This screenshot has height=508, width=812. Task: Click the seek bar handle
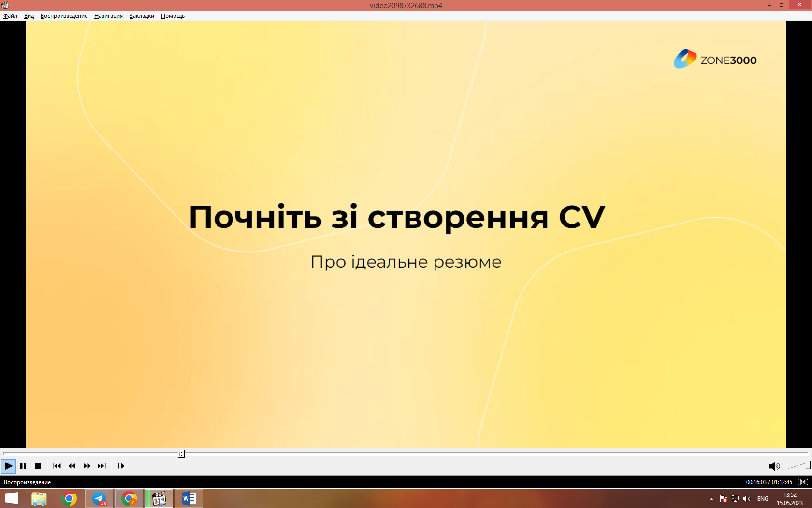(181, 454)
